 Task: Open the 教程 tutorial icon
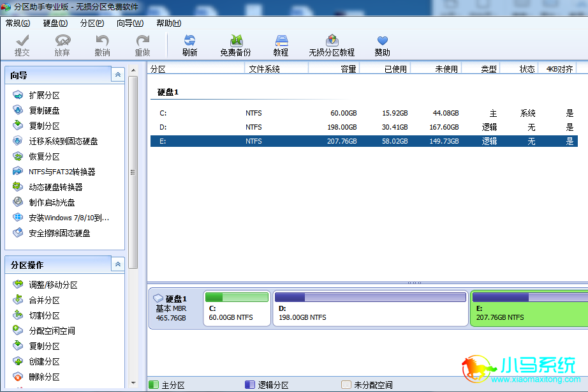(281, 45)
